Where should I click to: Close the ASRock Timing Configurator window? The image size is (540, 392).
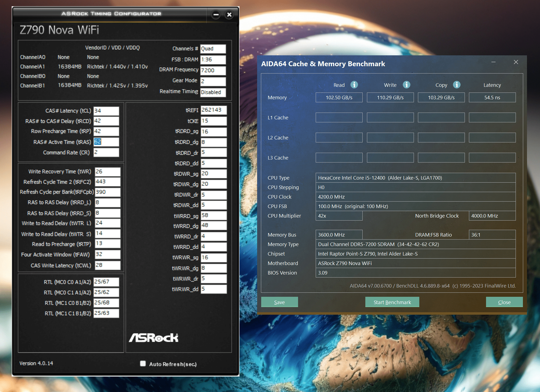click(x=229, y=15)
